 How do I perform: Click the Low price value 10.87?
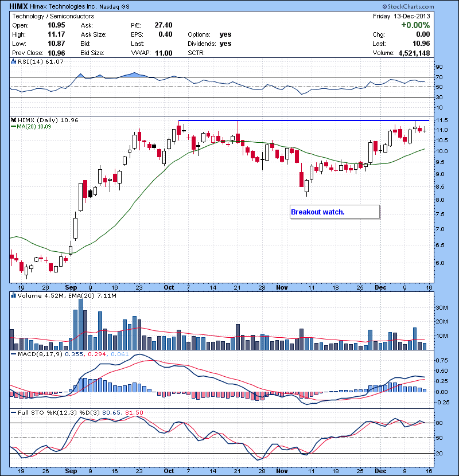tap(56, 44)
